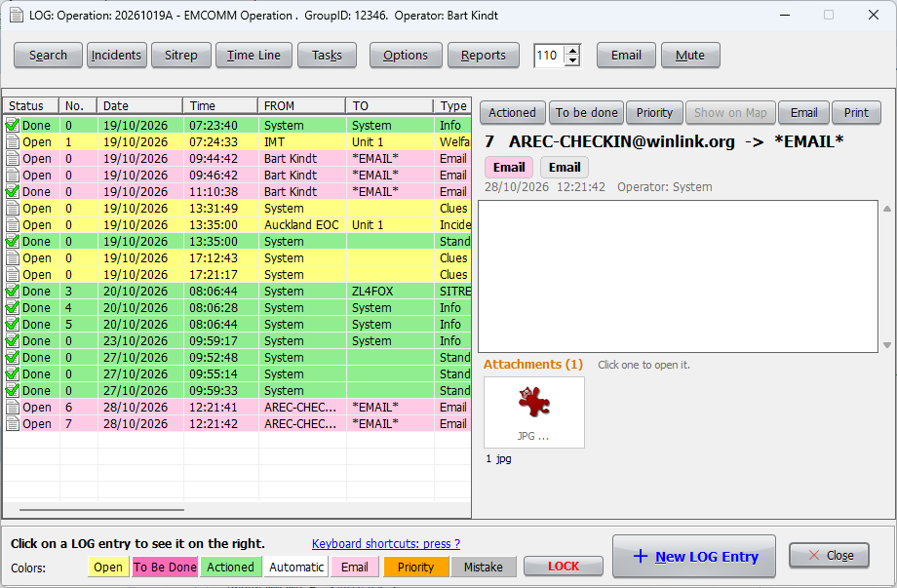Click the document icon on the 09:44:42 row
The height and width of the screenshot is (588, 897).
[x=12, y=158]
